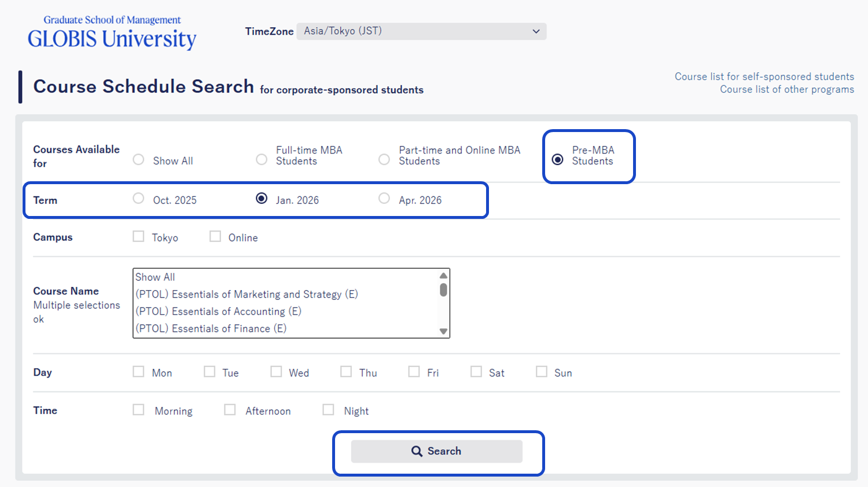Check the Tokyo campus checkbox
Screen dimensions: 868x487
[x=138, y=237]
